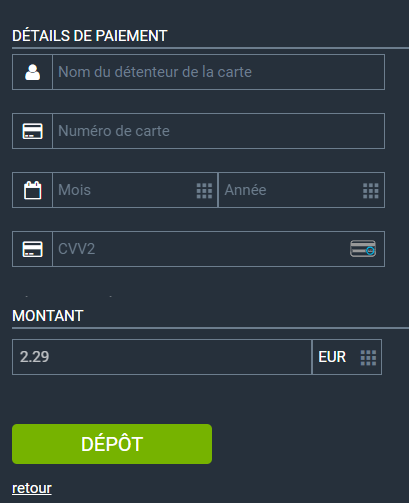Screen dimensions: 409x503
Task: Open the Mois expiry month dropdown
Action: click(x=135, y=190)
